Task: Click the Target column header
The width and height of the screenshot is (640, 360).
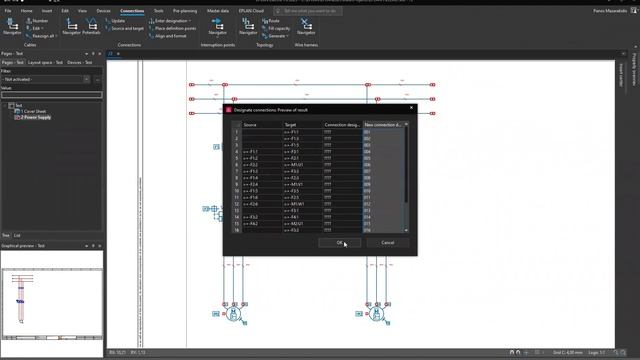Action: tap(302, 124)
